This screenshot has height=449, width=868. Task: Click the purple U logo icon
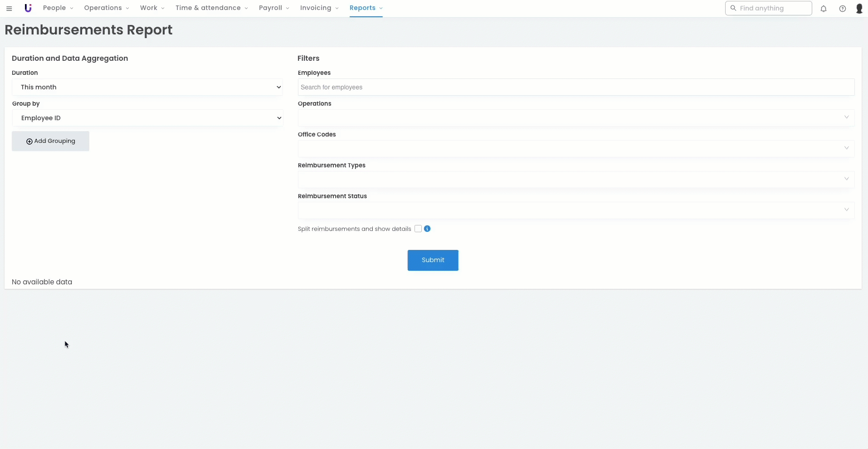click(x=28, y=8)
